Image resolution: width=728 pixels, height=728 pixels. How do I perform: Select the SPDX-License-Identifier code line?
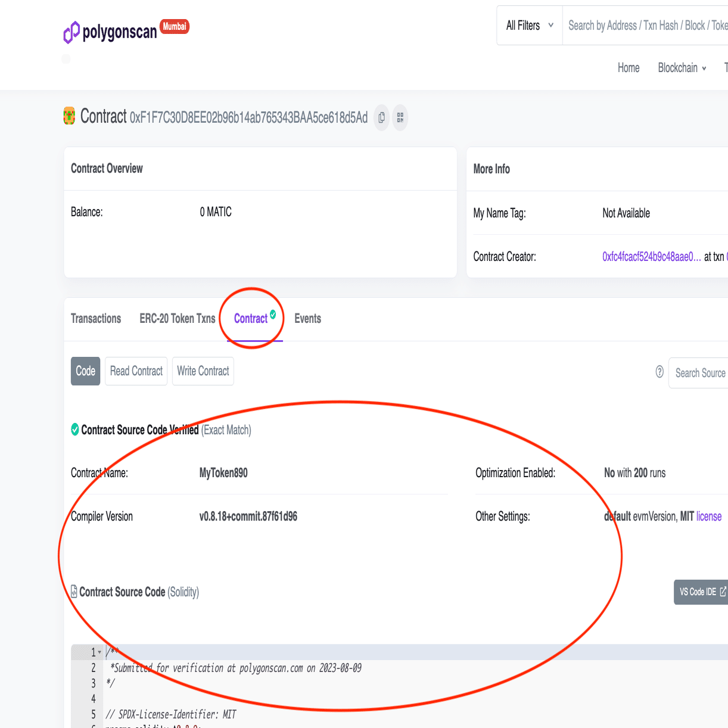click(171, 714)
